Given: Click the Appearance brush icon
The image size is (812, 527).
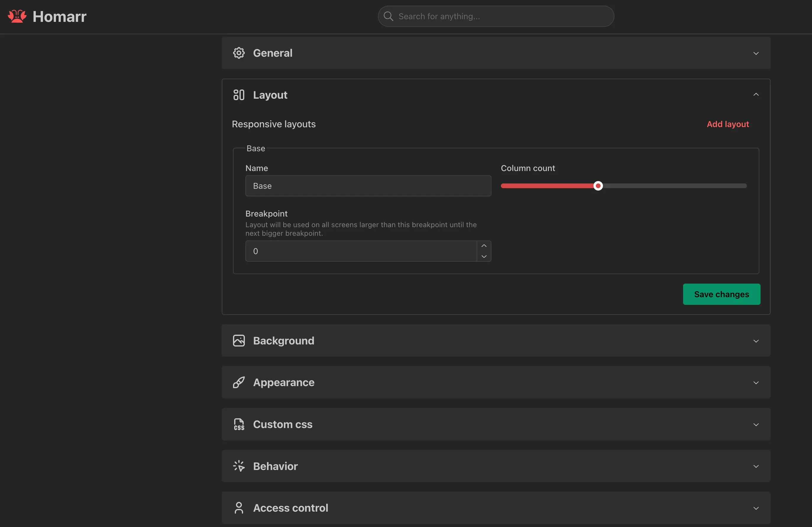Looking at the screenshot, I should pyautogui.click(x=239, y=383).
